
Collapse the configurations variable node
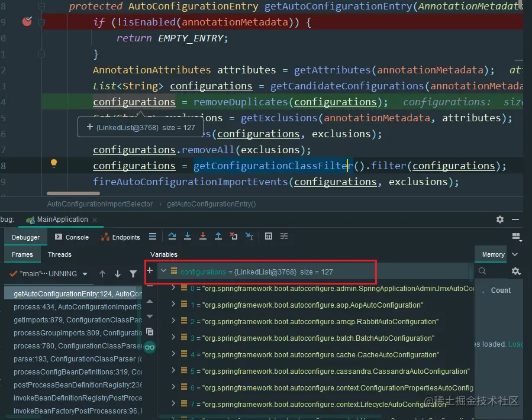point(164,271)
